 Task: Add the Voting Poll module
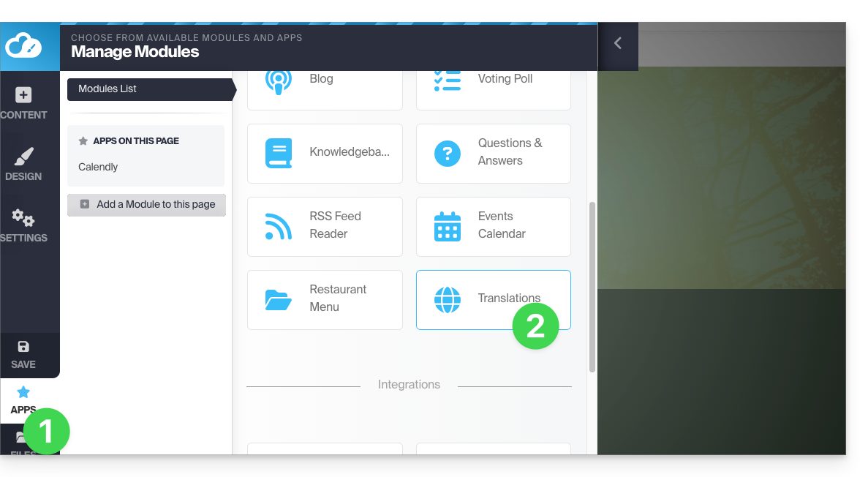(494, 89)
